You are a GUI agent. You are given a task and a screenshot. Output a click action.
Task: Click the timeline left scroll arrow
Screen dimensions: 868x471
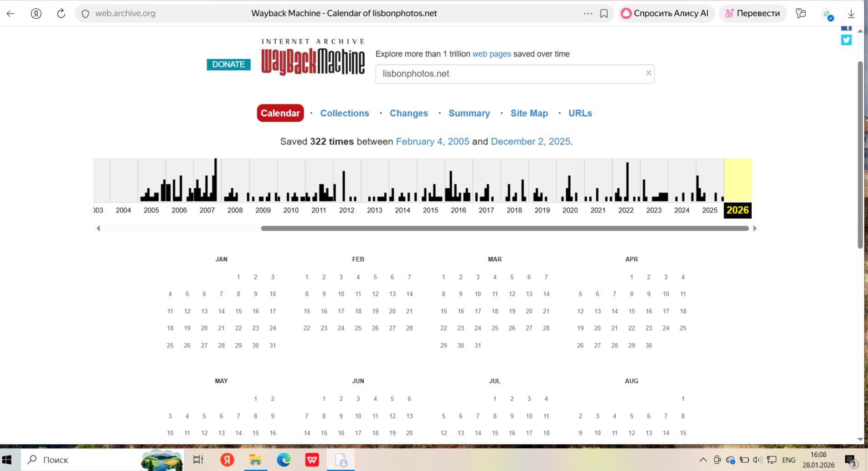tap(98, 228)
